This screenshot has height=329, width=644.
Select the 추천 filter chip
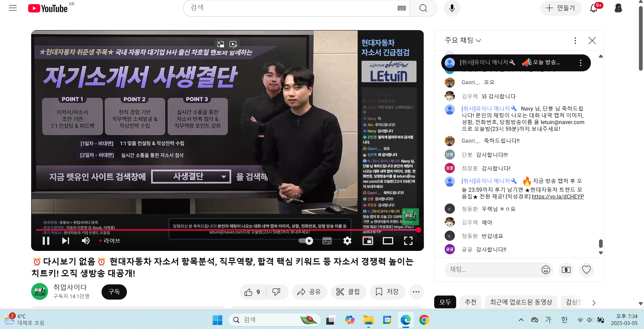pos(470,302)
